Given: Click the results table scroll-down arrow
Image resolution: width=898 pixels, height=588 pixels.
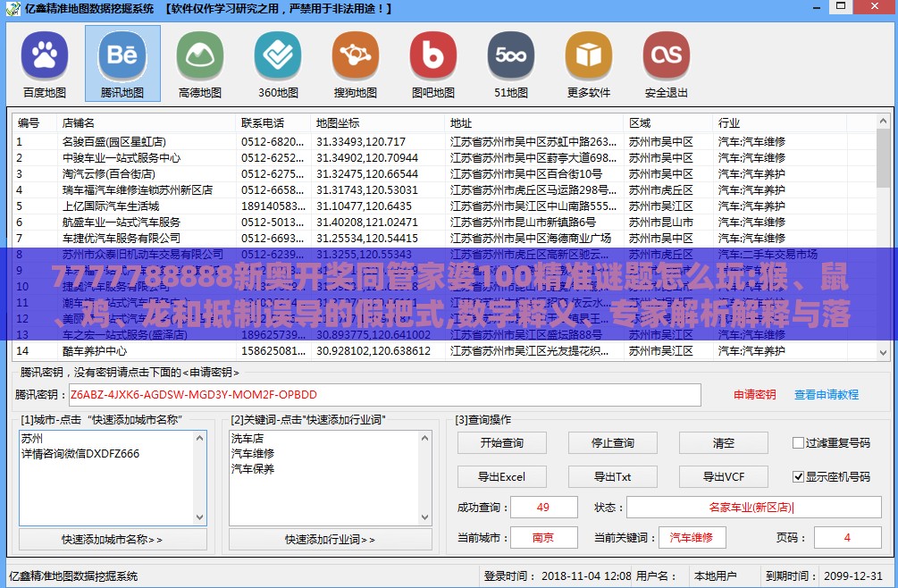Looking at the screenshot, I should pos(883,353).
